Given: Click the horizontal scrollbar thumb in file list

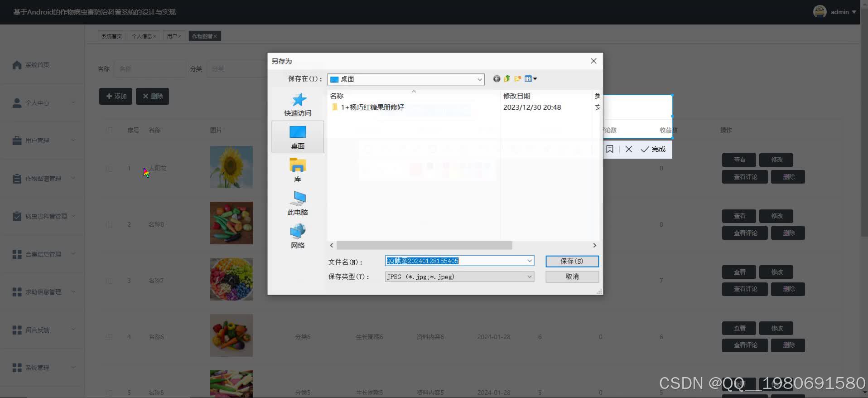Looking at the screenshot, I should (424, 245).
